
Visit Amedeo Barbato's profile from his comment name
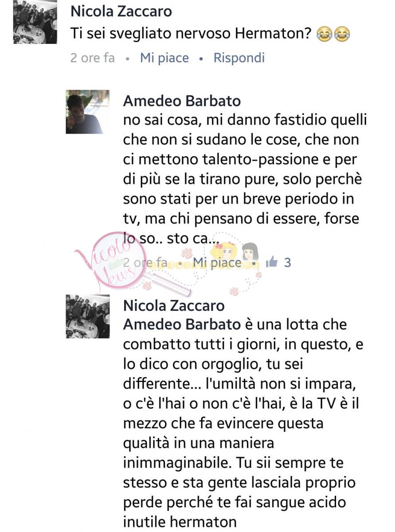tap(182, 101)
